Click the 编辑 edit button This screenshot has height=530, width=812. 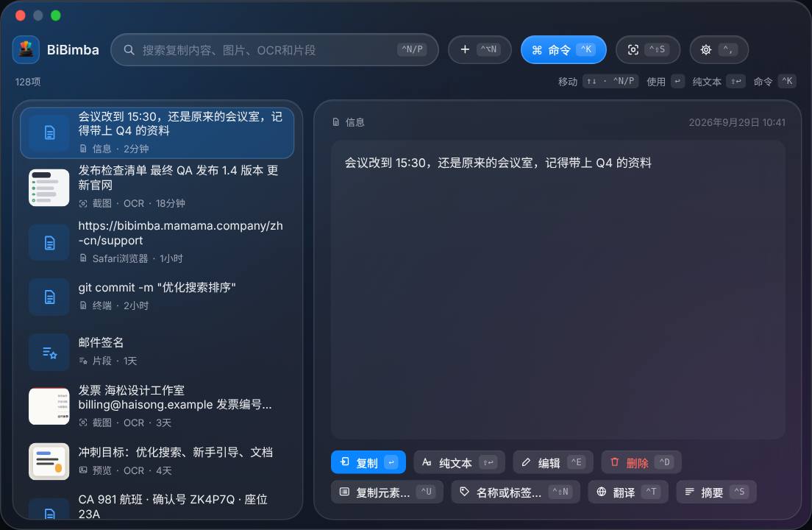coord(553,462)
